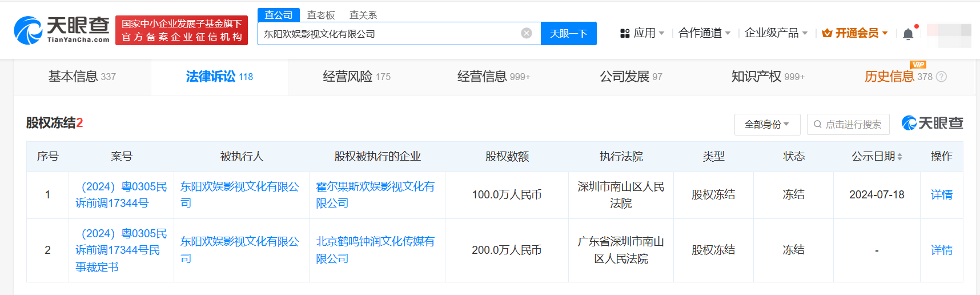Expand the 企业级产品 dropdown
980x295 pixels.
click(x=805, y=33)
